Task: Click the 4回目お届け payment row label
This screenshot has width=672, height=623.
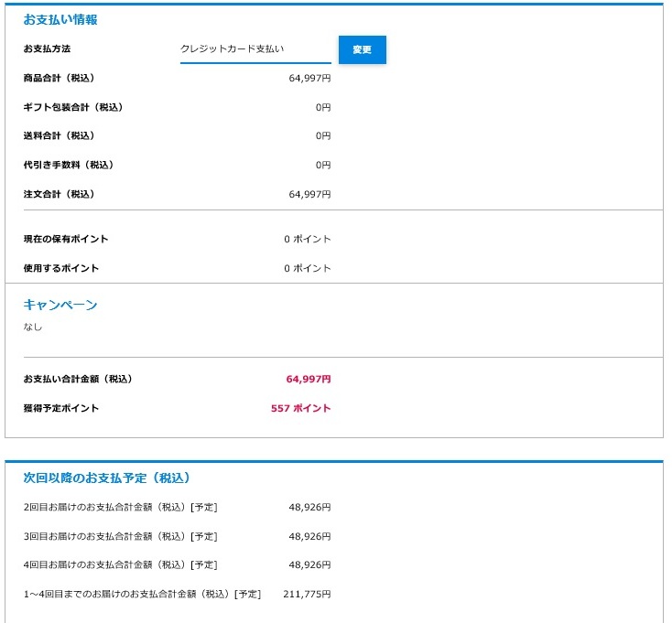Action: point(121,565)
